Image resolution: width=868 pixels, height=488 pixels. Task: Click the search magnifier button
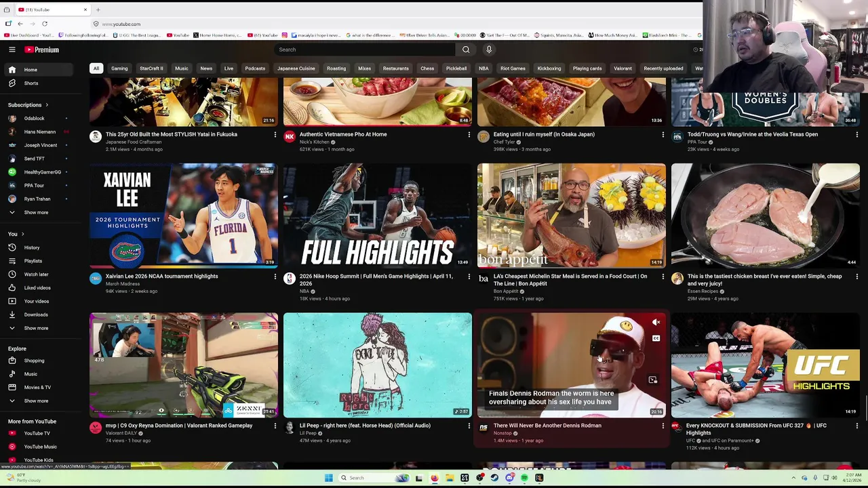tap(466, 49)
